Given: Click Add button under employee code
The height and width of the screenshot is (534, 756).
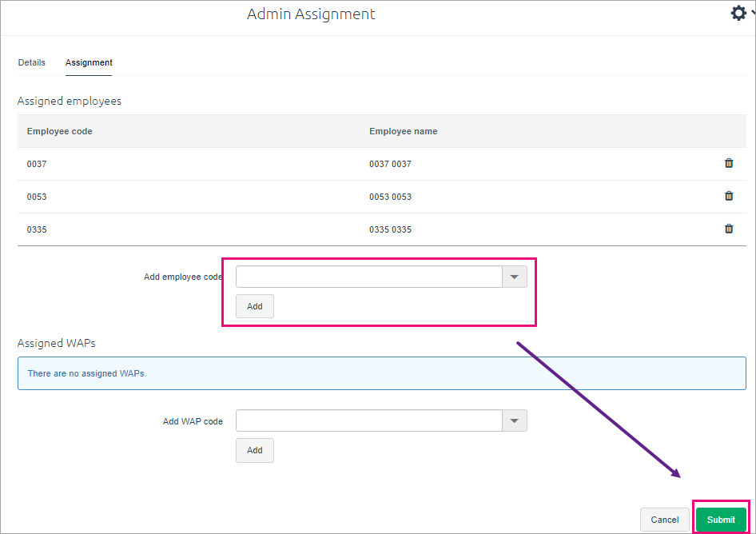Looking at the screenshot, I should tap(255, 306).
